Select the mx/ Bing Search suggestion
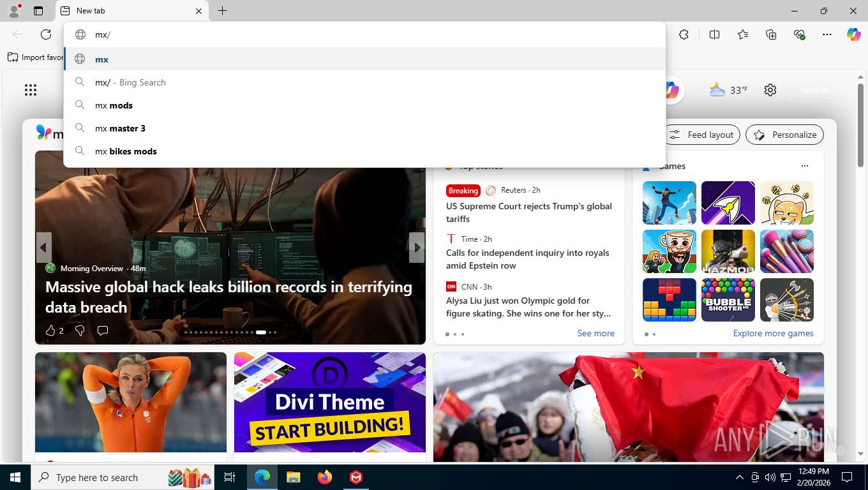Image resolution: width=868 pixels, height=490 pixels. [x=365, y=82]
